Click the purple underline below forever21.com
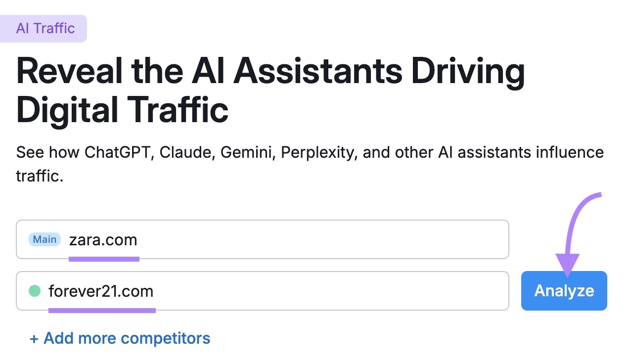This screenshot has width=628, height=364. click(102, 311)
